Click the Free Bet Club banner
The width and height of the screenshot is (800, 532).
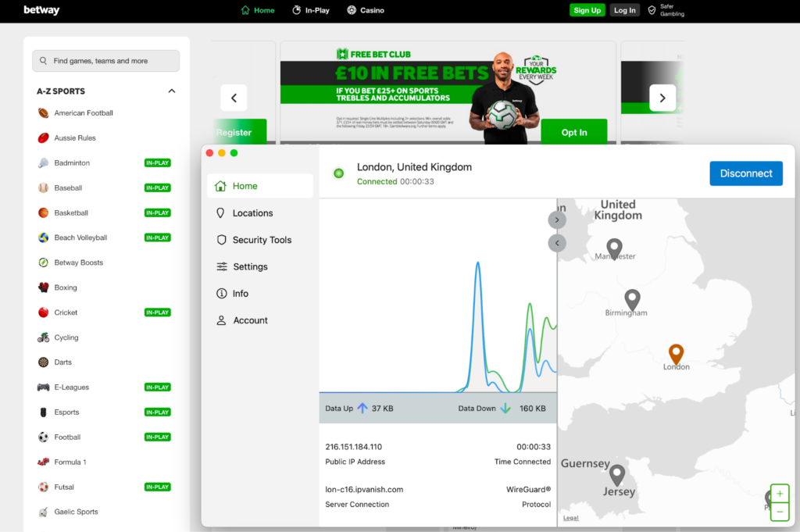(448, 93)
